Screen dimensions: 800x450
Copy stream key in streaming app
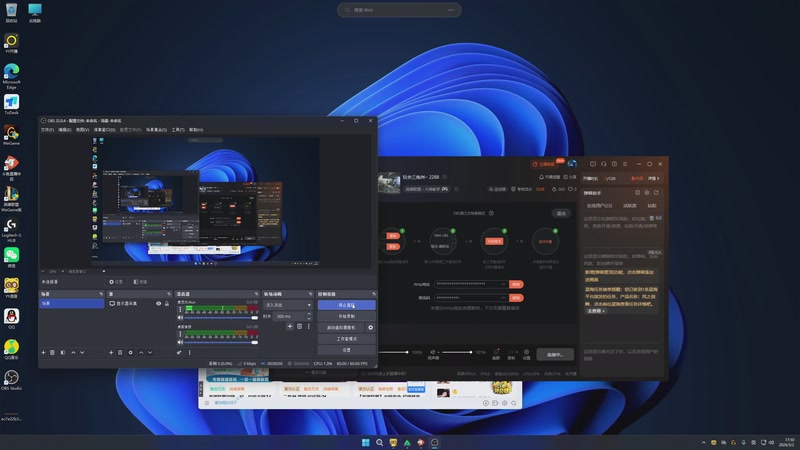[x=516, y=297]
